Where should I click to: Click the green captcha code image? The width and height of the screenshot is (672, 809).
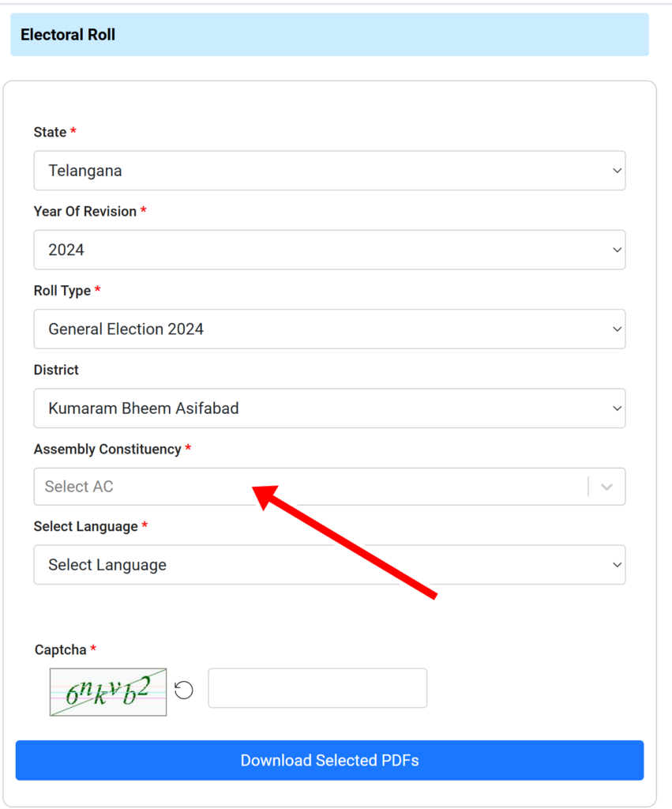(x=108, y=692)
